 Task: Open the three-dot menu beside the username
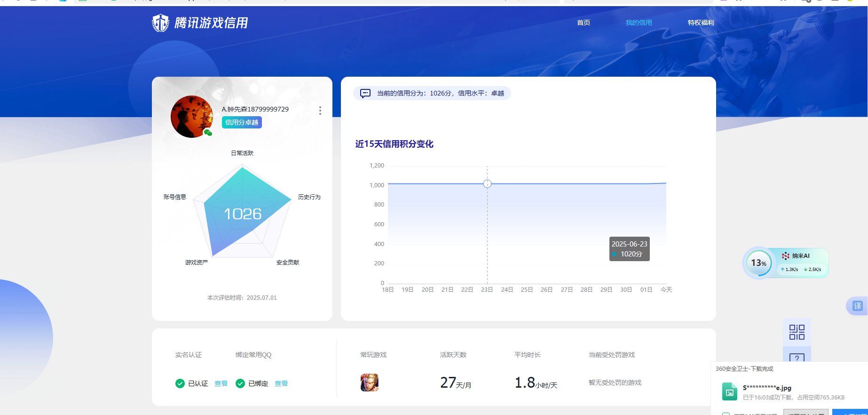320,111
